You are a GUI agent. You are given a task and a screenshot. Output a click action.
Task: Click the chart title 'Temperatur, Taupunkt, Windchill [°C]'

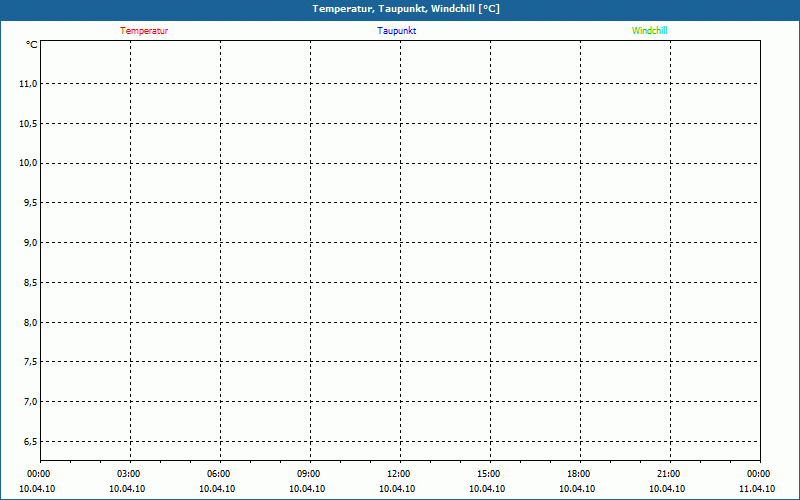pyautogui.click(x=406, y=9)
